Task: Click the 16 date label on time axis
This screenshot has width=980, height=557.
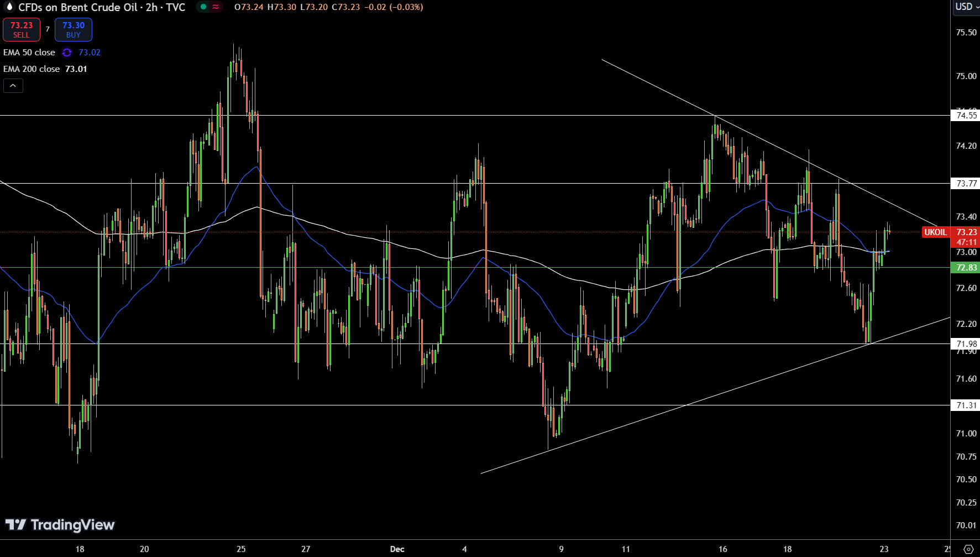Action: (x=722, y=549)
